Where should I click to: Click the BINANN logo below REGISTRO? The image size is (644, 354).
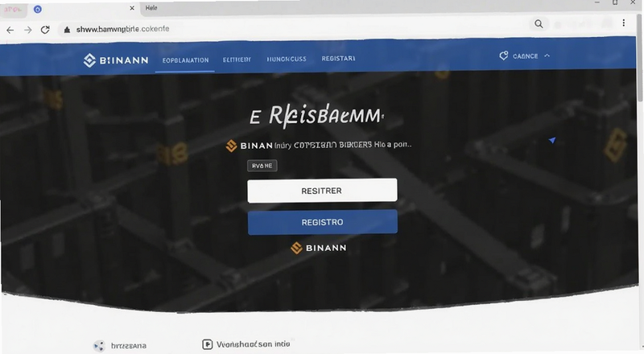click(x=319, y=248)
